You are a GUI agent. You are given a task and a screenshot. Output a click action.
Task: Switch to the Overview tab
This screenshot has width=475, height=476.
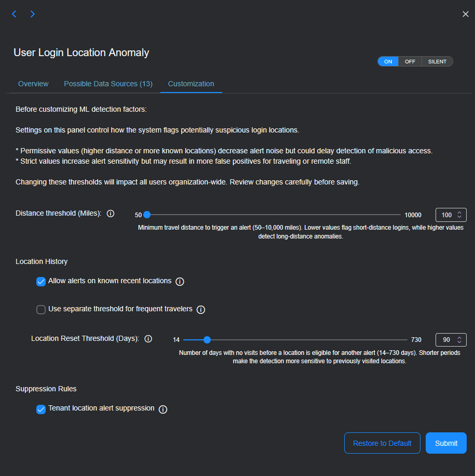[33, 84]
